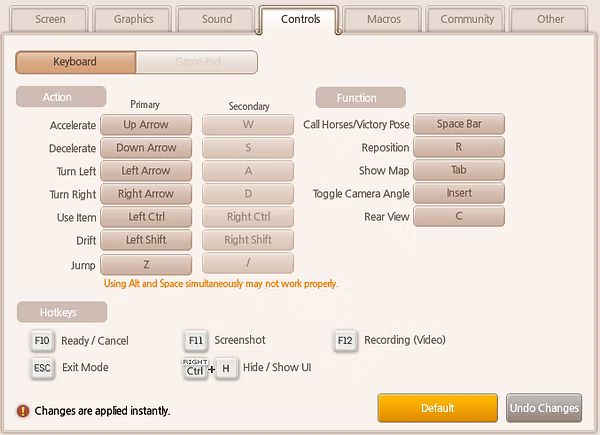Edit Turn Left primary key Left Arrow

pos(146,171)
